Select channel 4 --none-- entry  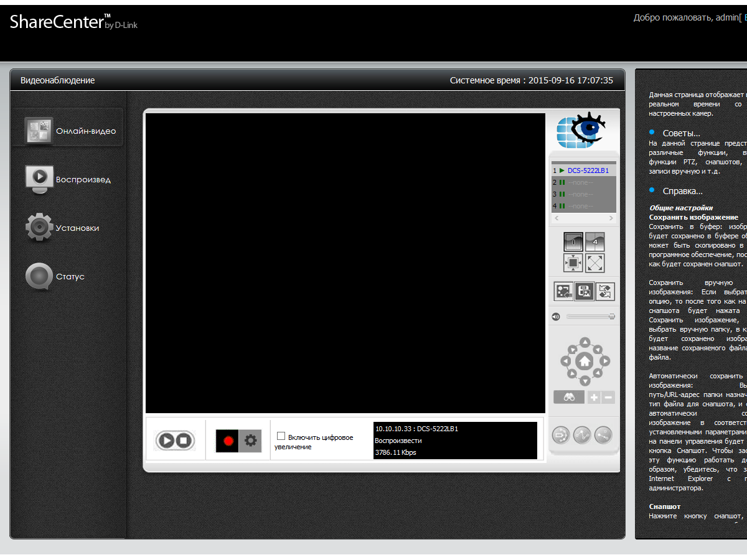tap(583, 206)
